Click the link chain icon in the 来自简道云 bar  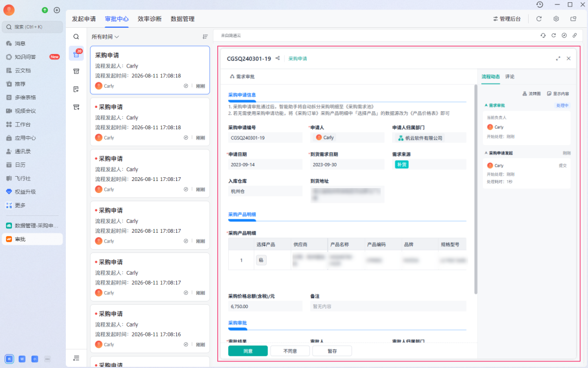574,35
